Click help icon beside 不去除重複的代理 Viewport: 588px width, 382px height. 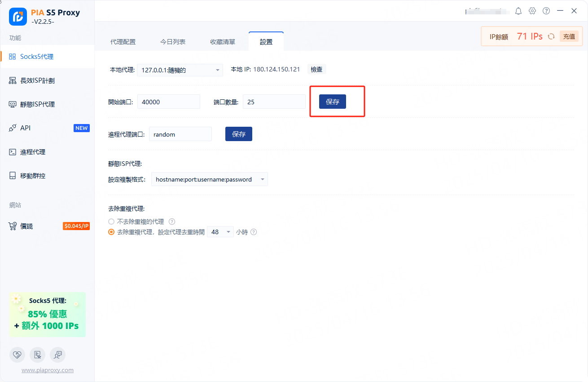click(171, 222)
